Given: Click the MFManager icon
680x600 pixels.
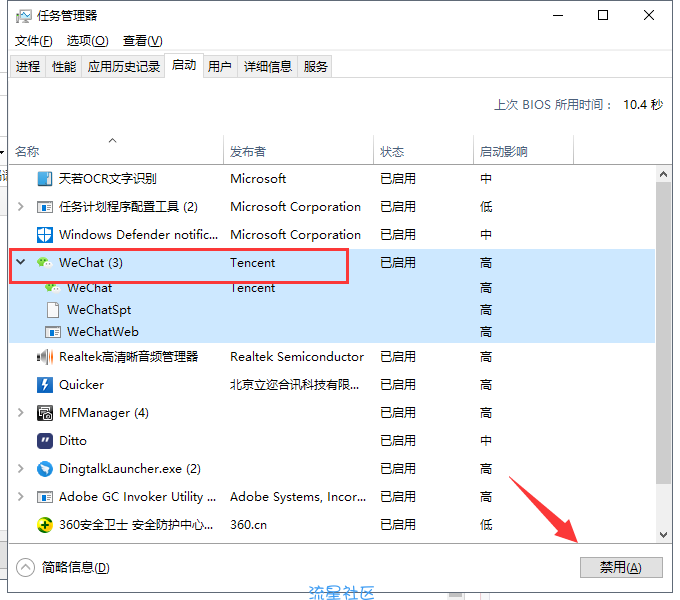Looking at the screenshot, I should point(45,413).
